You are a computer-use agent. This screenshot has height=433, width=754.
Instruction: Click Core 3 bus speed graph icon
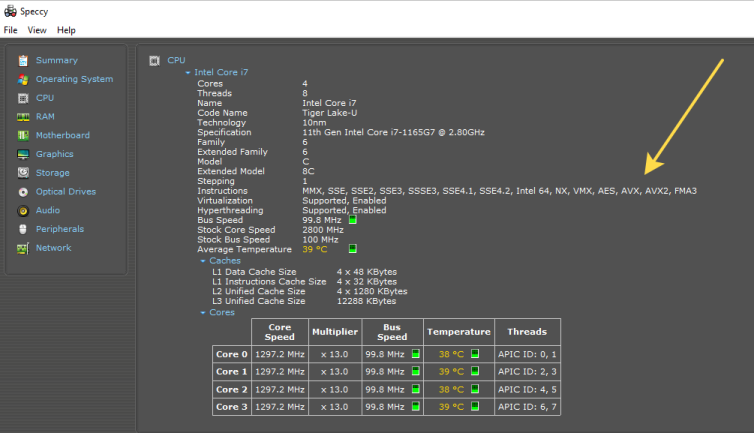(x=416, y=407)
